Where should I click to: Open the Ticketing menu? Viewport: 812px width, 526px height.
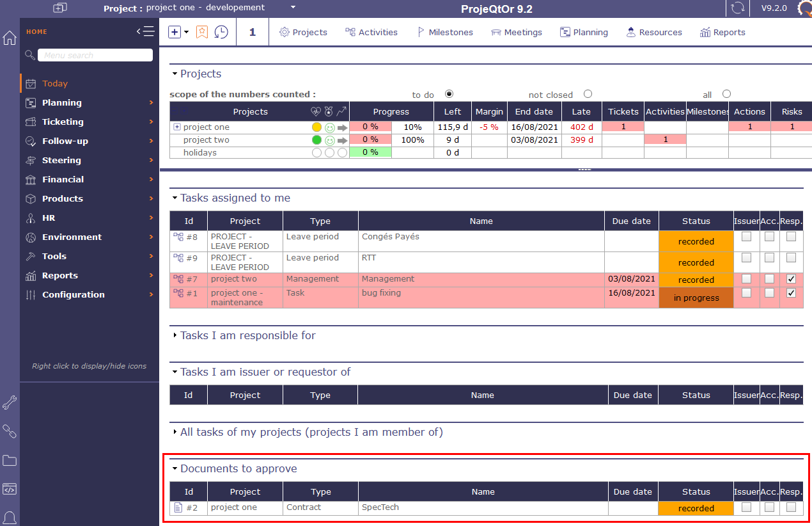click(x=63, y=122)
